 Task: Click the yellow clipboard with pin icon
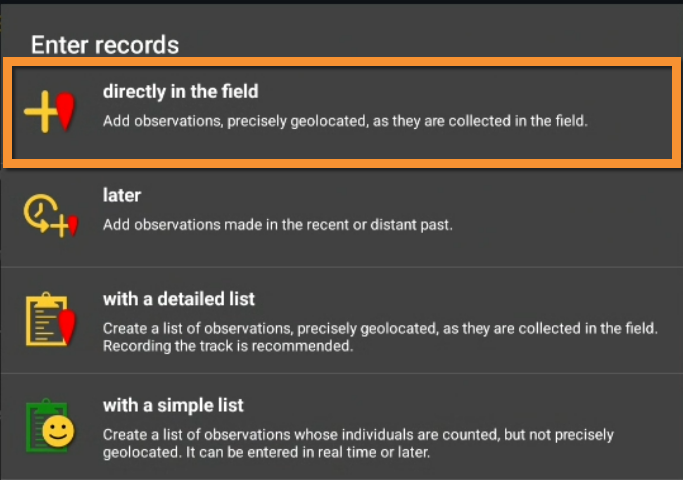(50, 319)
